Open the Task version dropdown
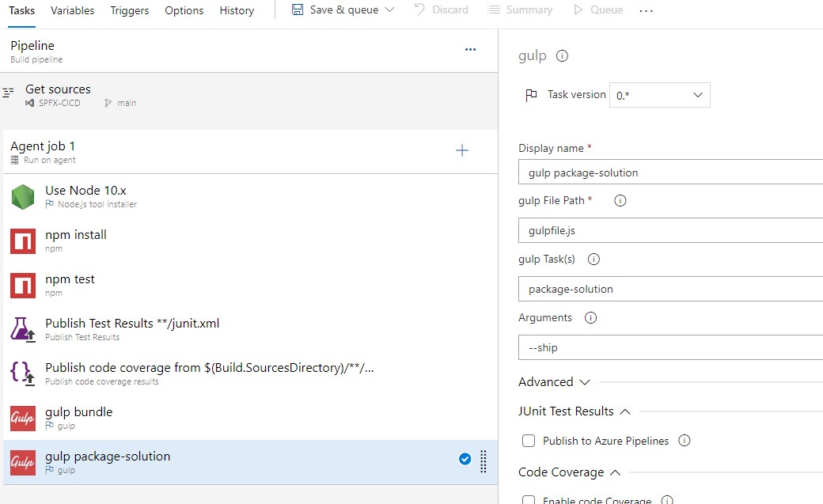Screen dimensions: 823x504 coord(659,95)
